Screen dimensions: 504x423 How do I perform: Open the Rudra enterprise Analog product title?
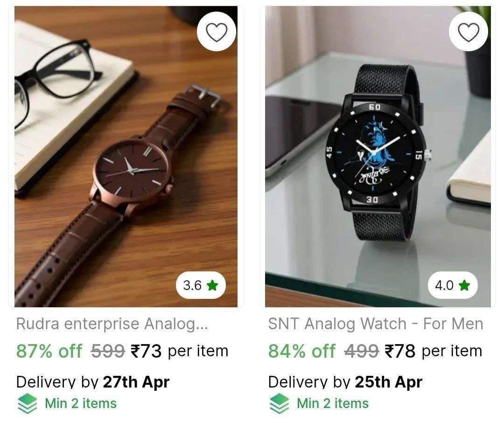[112, 324]
